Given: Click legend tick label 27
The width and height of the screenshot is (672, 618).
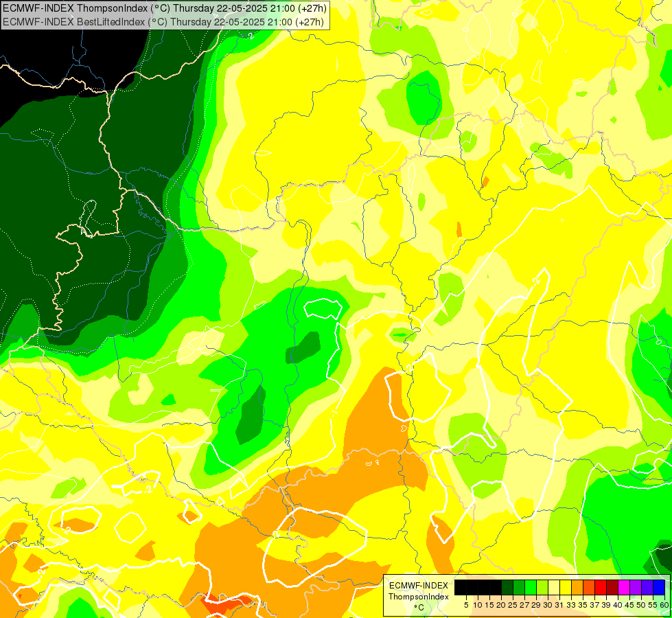Looking at the screenshot, I should coord(524,605).
